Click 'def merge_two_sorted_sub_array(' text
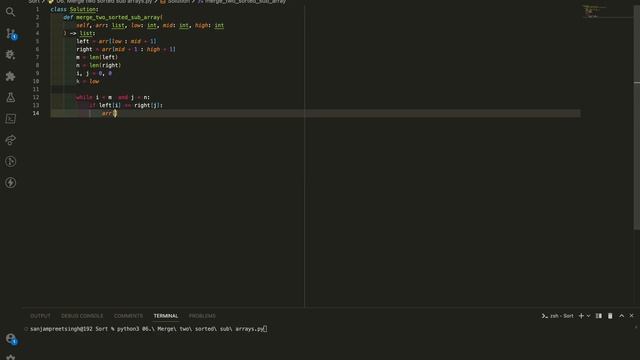Viewport: 640px width, 360px height. (x=113, y=17)
